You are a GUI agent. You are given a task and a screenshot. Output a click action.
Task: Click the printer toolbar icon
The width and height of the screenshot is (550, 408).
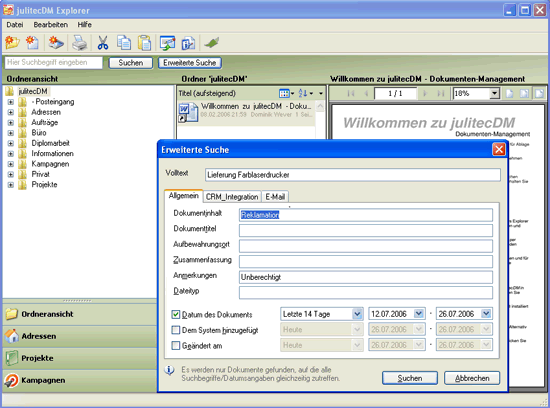(80, 43)
